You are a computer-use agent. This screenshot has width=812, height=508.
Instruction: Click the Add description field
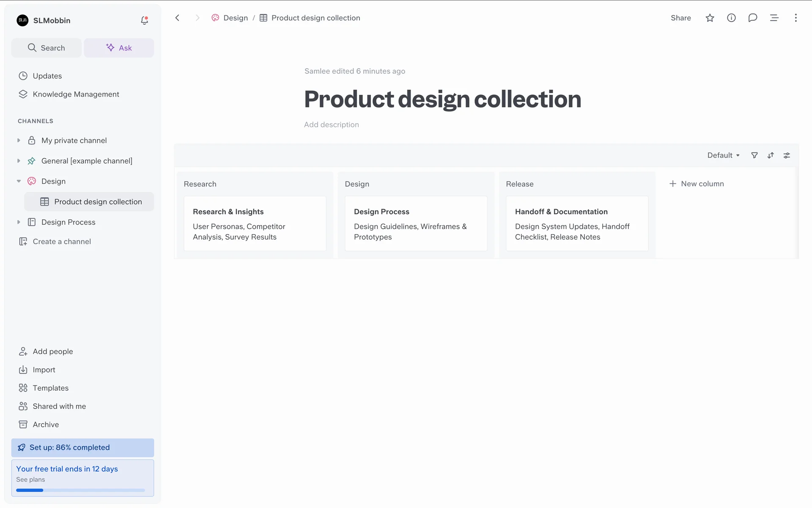coord(331,124)
